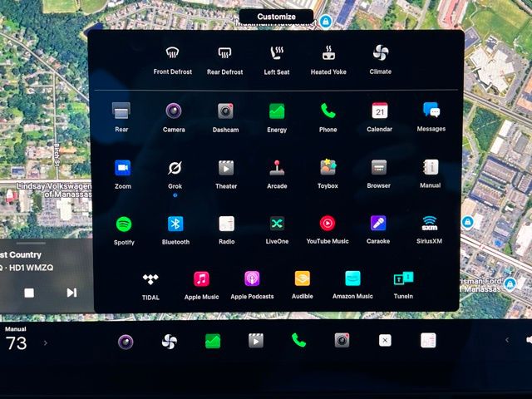532x399 pixels.
Task: Launch the Arcade games app
Action: (x=277, y=168)
